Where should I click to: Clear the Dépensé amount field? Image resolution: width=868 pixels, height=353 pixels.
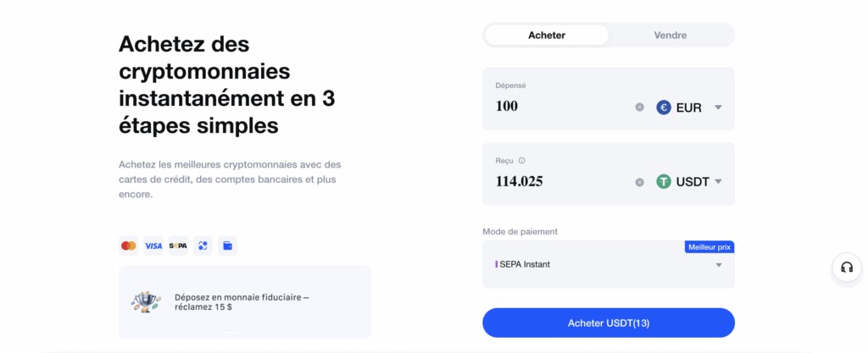pos(640,108)
